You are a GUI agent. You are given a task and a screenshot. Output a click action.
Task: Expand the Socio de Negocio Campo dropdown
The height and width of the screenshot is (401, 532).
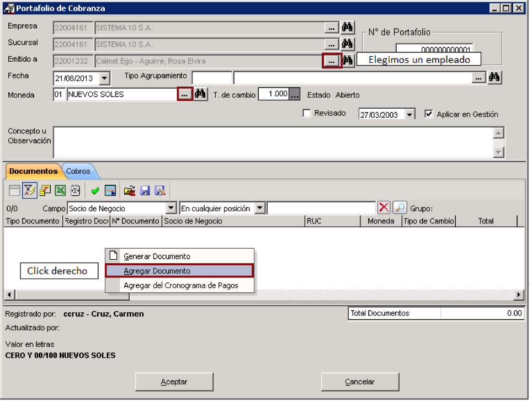click(171, 207)
